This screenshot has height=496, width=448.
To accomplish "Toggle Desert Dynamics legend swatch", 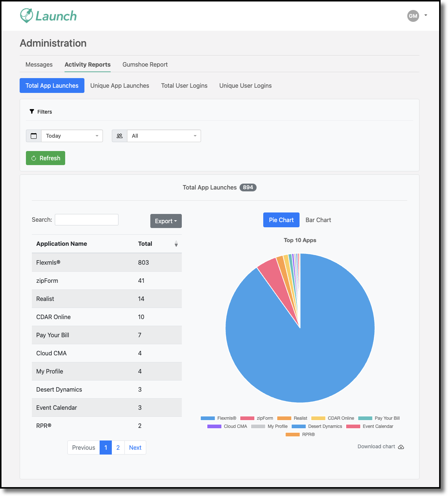I will pyautogui.click(x=299, y=426).
